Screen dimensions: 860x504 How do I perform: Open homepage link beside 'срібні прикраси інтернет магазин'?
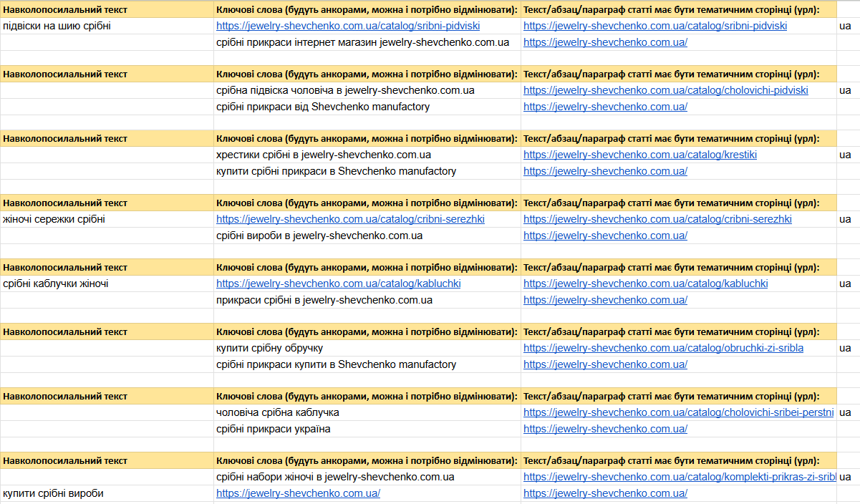pos(605,42)
